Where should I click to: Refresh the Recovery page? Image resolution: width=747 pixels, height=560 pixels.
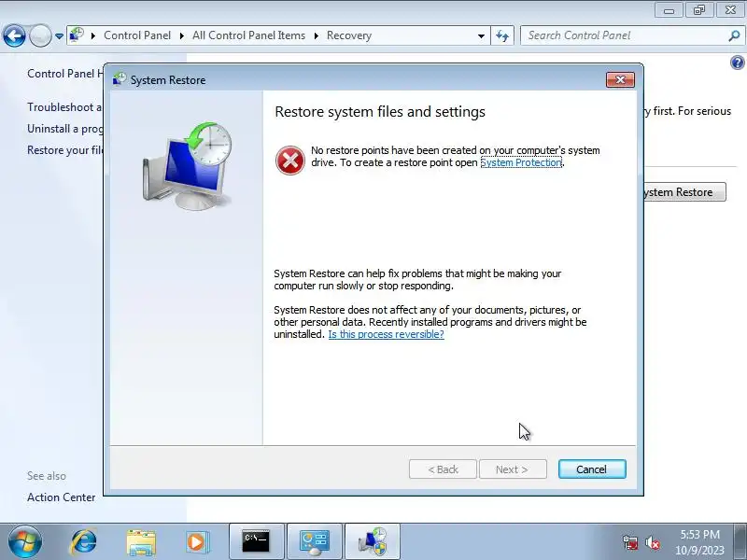click(502, 35)
